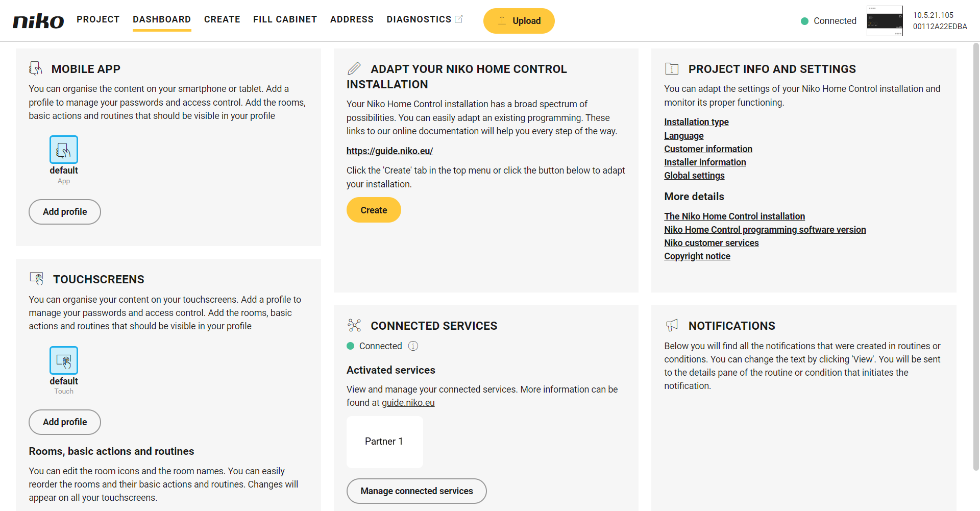Click the More details heading
Image resolution: width=980 pixels, height=511 pixels.
tap(694, 197)
